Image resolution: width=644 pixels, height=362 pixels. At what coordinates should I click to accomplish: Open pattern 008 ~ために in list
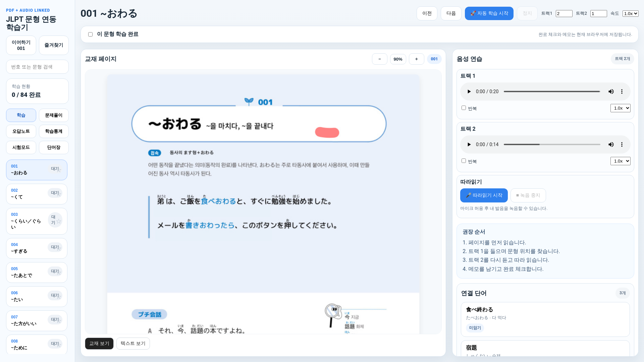(x=37, y=344)
